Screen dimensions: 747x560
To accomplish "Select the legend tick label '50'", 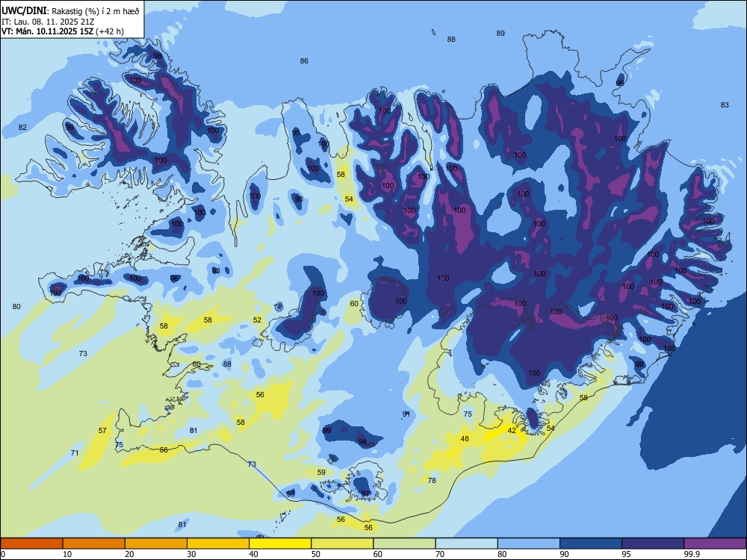I will click(316, 554).
